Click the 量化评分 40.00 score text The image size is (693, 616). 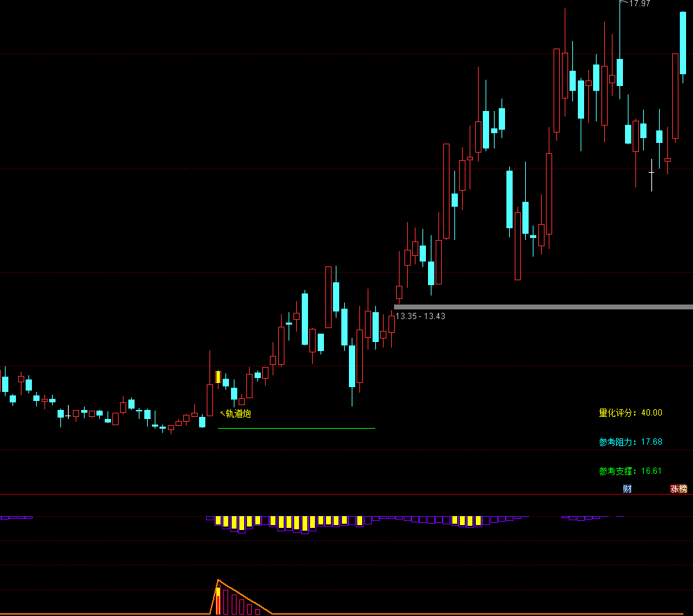click(x=631, y=413)
